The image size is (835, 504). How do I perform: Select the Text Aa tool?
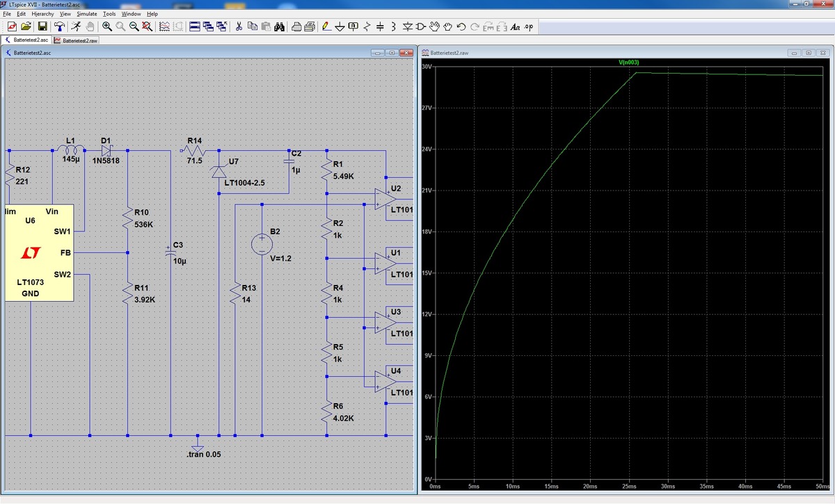click(x=516, y=26)
